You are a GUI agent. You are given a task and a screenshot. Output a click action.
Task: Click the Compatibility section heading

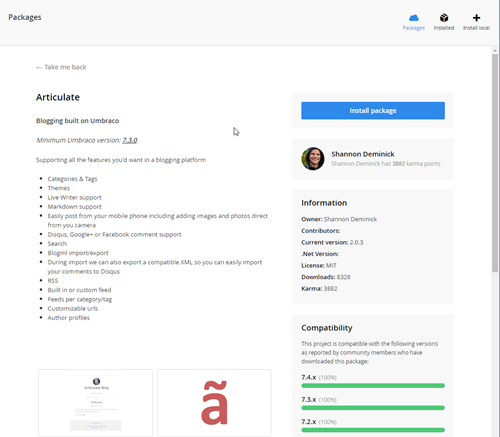pos(327,328)
